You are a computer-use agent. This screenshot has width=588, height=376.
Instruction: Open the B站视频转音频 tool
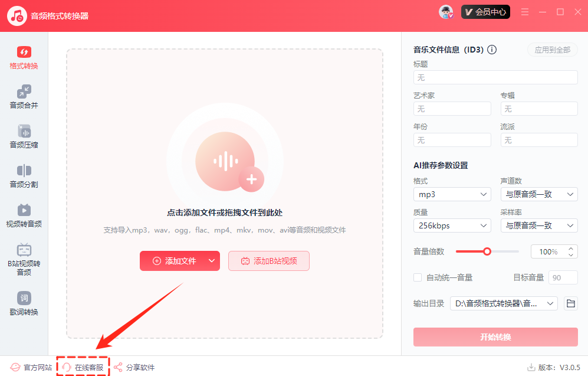(24, 259)
